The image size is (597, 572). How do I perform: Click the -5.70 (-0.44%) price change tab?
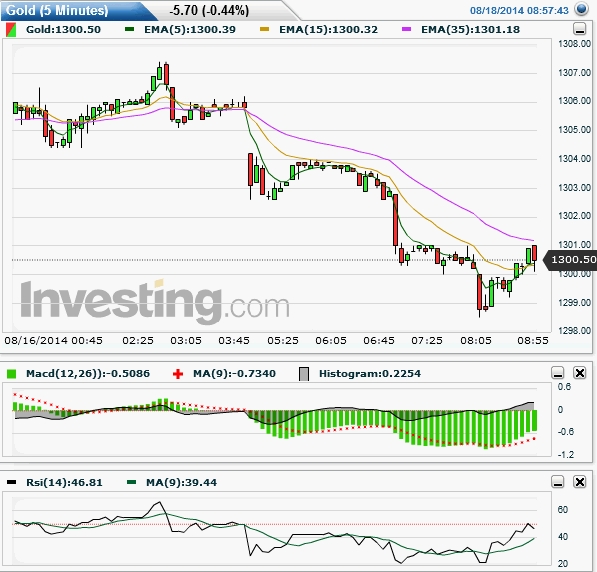point(209,10)
